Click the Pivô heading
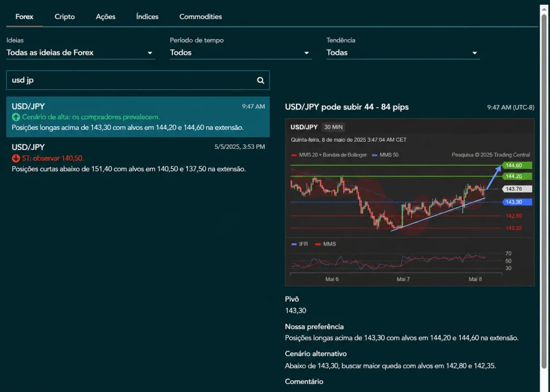Image resolution: width=550 pixels, height=392 pixels. point(292,299)
